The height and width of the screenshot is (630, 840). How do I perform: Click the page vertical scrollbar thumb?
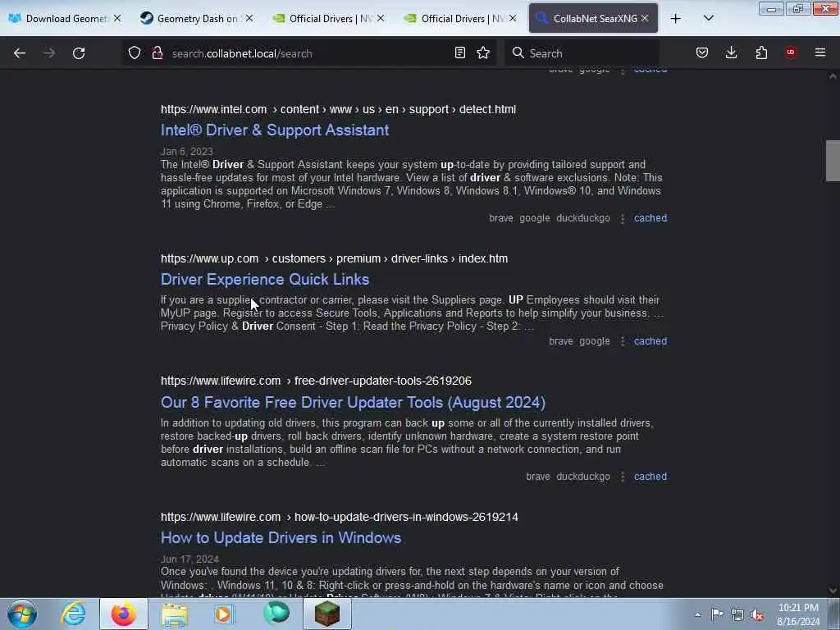coord(833,161)
